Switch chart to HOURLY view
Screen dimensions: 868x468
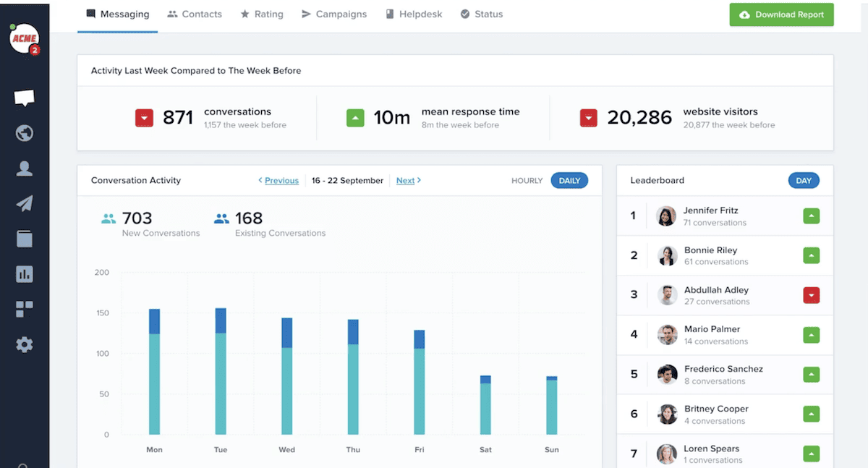coord(527,181)
